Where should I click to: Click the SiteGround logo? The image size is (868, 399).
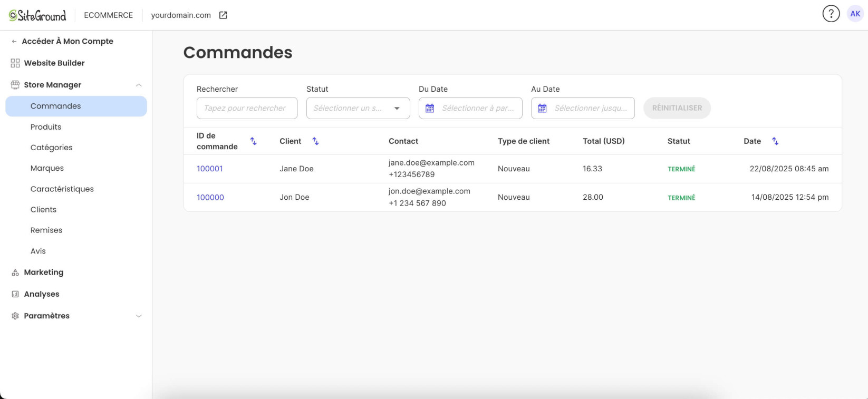click(x=37, y=15)
